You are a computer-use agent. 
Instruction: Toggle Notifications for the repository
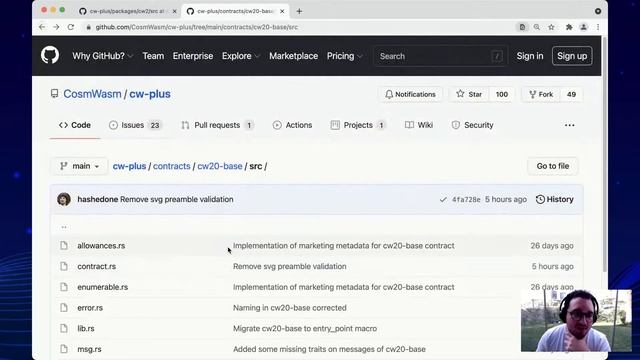[x=410, y=94]
